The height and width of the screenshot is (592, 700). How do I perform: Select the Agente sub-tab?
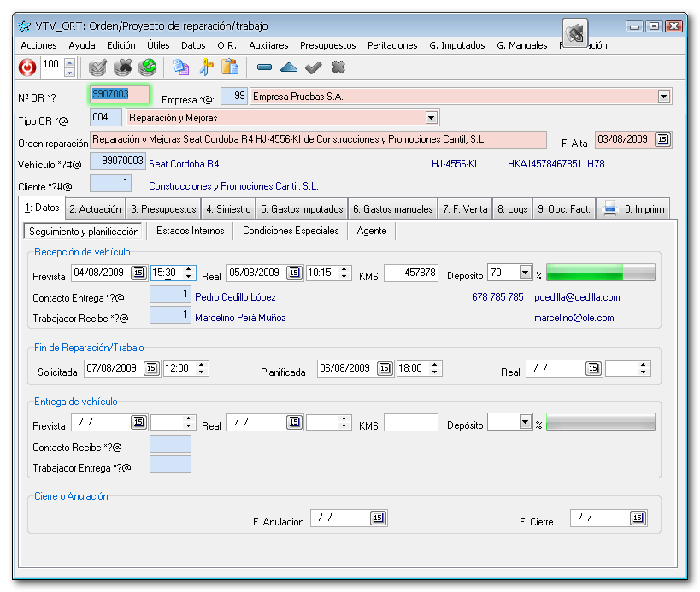(x=372, y=231)
